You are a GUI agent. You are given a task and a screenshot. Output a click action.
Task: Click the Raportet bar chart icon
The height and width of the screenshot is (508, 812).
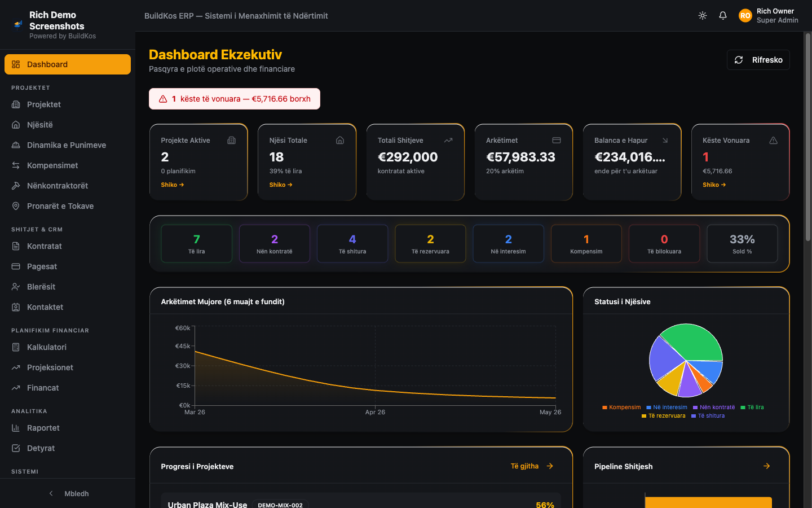16,428
